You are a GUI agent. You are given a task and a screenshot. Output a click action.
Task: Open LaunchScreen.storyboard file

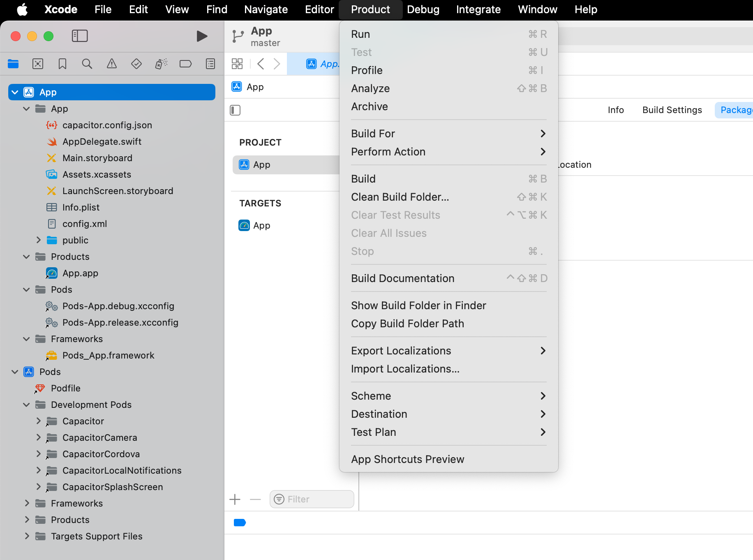tap(118, 191)
